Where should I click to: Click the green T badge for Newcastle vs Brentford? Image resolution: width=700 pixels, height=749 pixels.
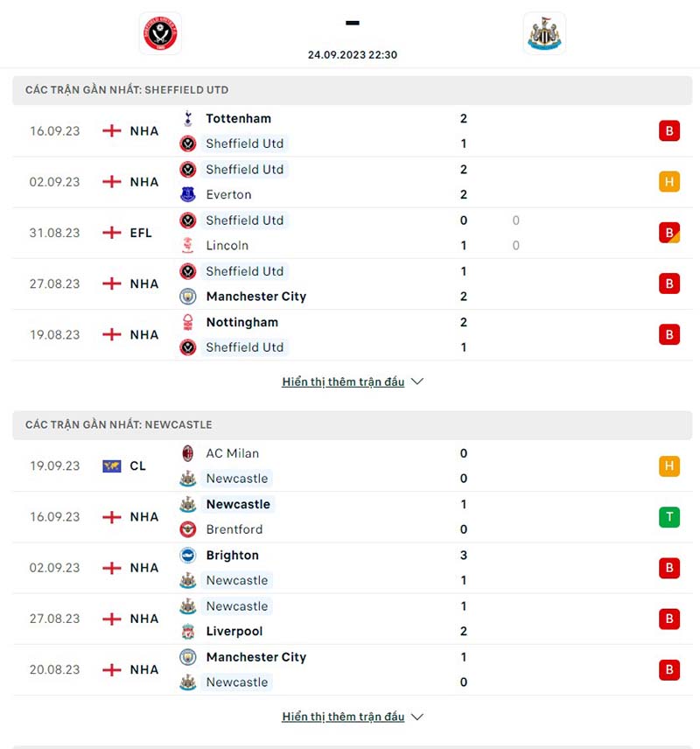tap(669, 517)
